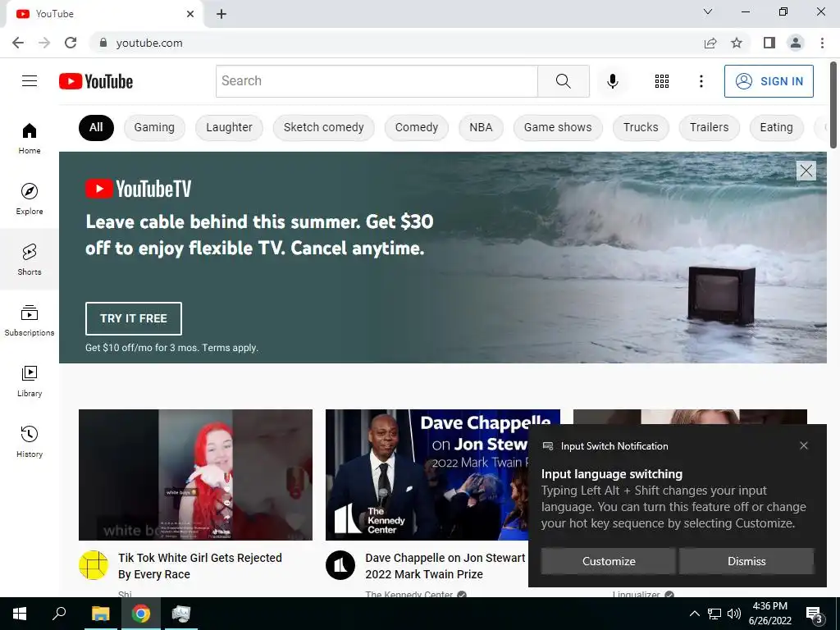Screen dimensions: 840x630
Task: Click the YouTube logo
Action: point(96,81)
